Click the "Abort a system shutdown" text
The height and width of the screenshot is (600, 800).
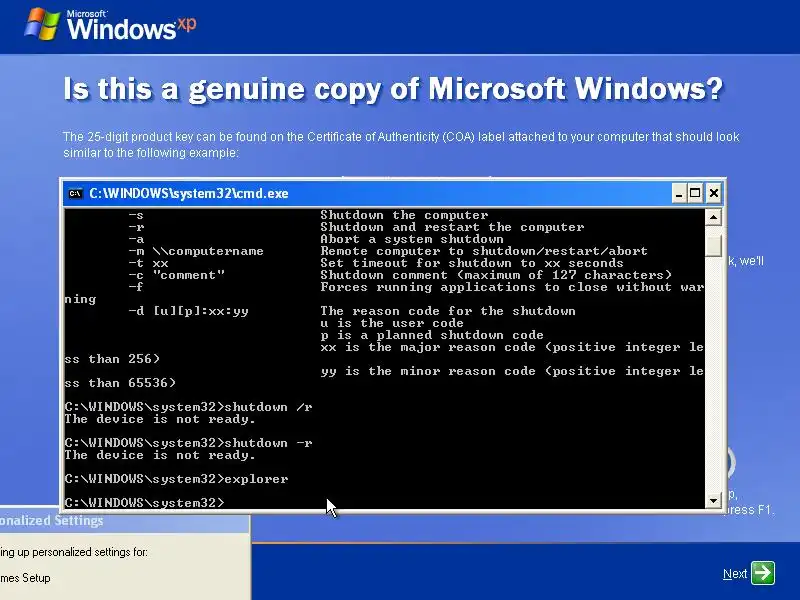coord(412,239)
